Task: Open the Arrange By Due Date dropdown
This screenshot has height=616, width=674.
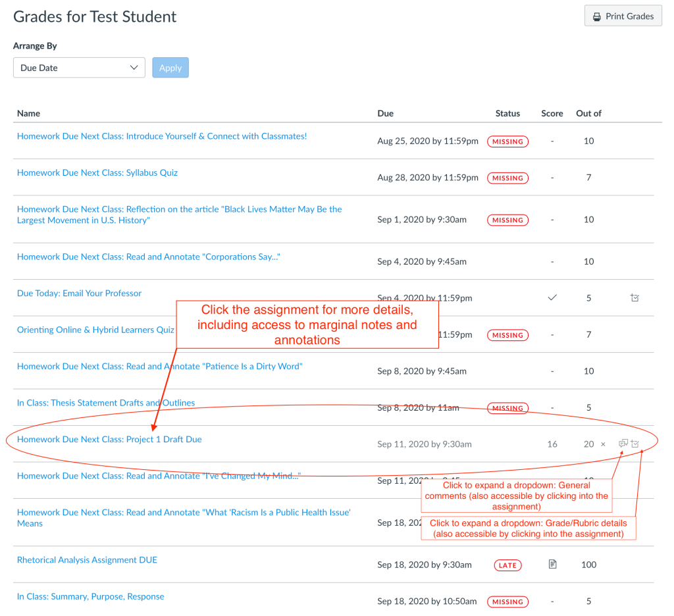Action: click(x=79, y=68)
